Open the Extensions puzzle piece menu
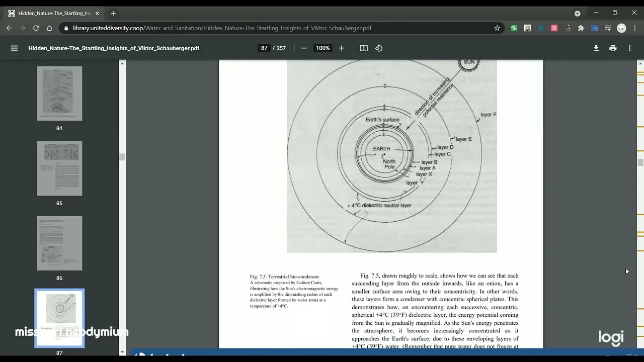This screenshot has height=362, width=644. (581, 28)
